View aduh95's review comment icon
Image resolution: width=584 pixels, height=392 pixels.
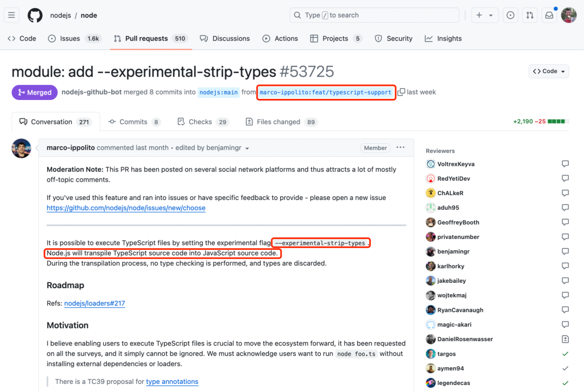[x=565, y=207]
